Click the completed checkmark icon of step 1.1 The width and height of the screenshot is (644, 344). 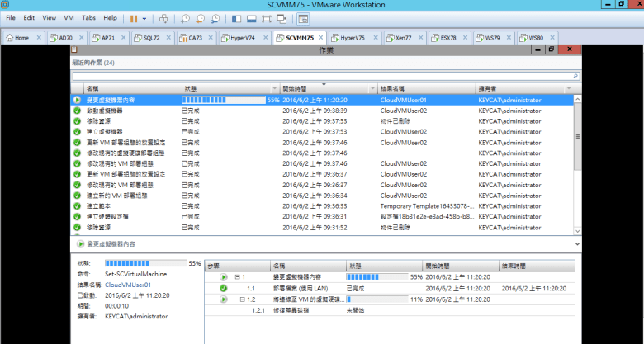[x=223, y=288]
